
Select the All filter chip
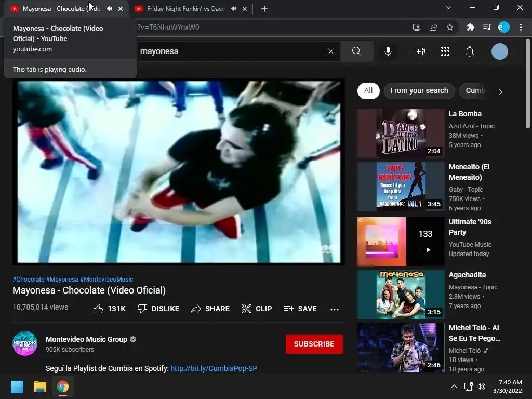tap(368, 90)
